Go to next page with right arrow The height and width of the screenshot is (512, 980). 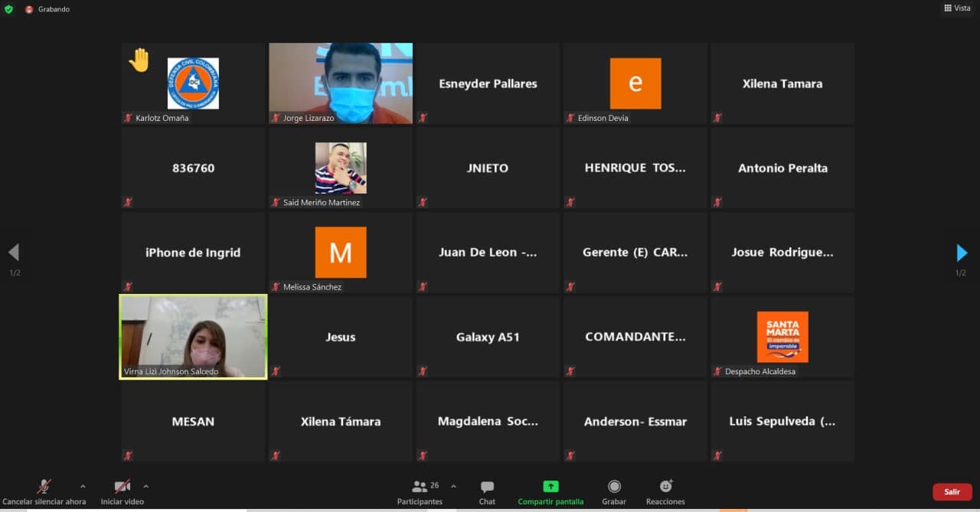coord(962,253)
